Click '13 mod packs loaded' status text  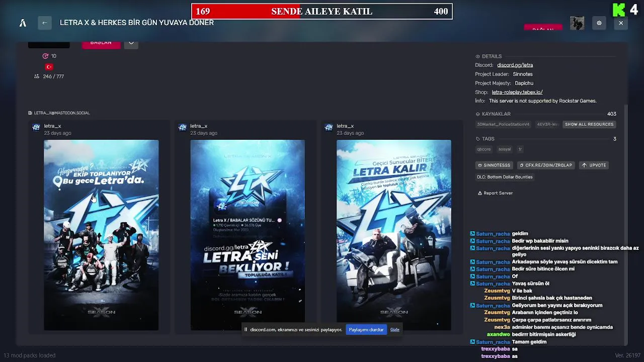tap(30, 355)
